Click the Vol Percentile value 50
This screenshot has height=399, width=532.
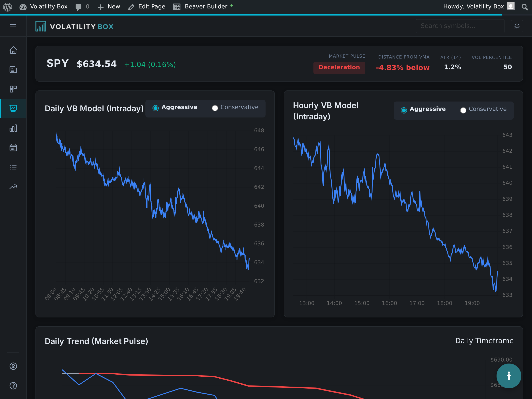[x=507, y=67]
